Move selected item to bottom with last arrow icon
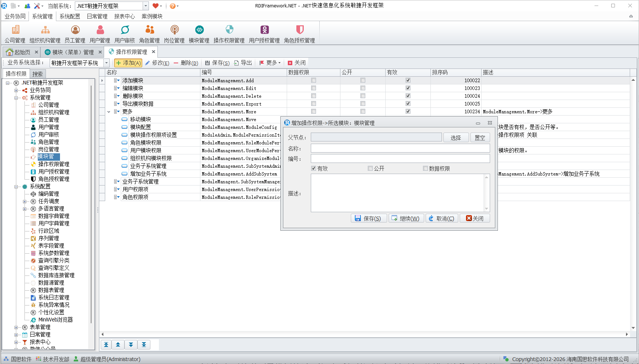Viewport: 639px width, 364px height. [144, 345]
